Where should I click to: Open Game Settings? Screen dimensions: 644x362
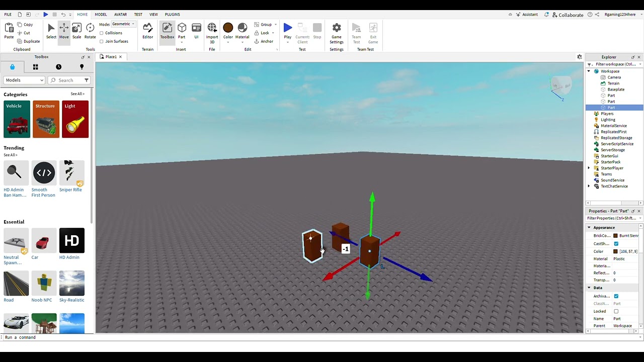point(337,33)
